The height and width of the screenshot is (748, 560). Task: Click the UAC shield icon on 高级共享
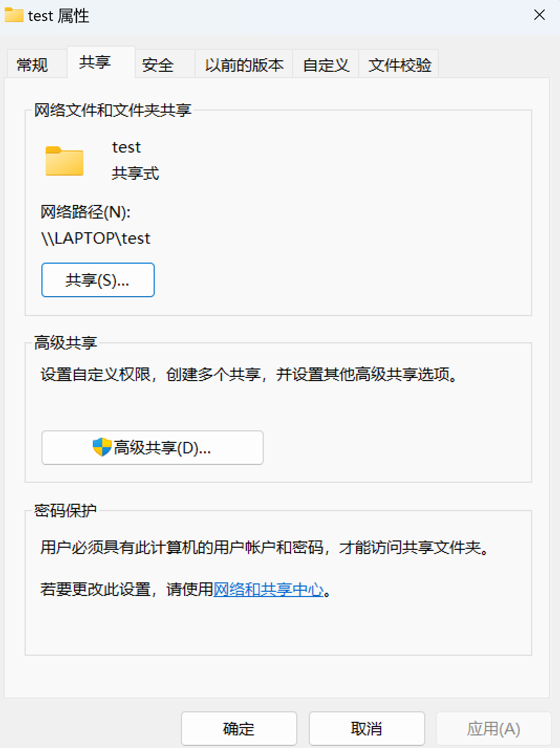(102, 447)
